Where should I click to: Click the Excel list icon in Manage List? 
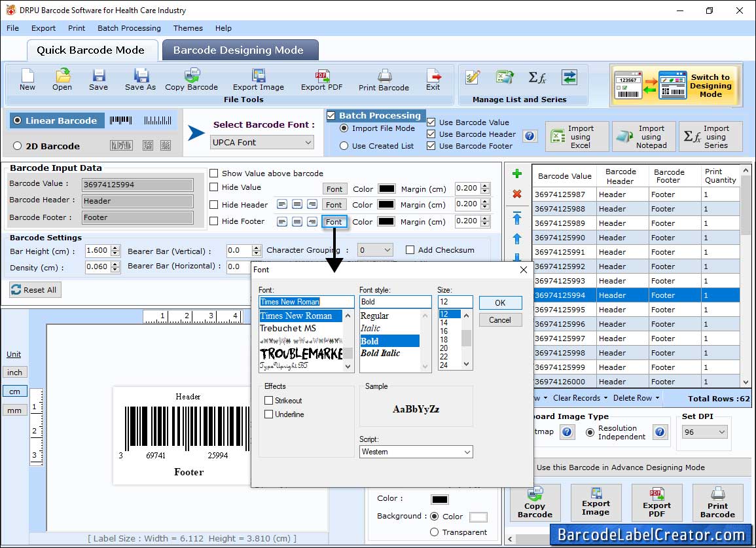505,77
